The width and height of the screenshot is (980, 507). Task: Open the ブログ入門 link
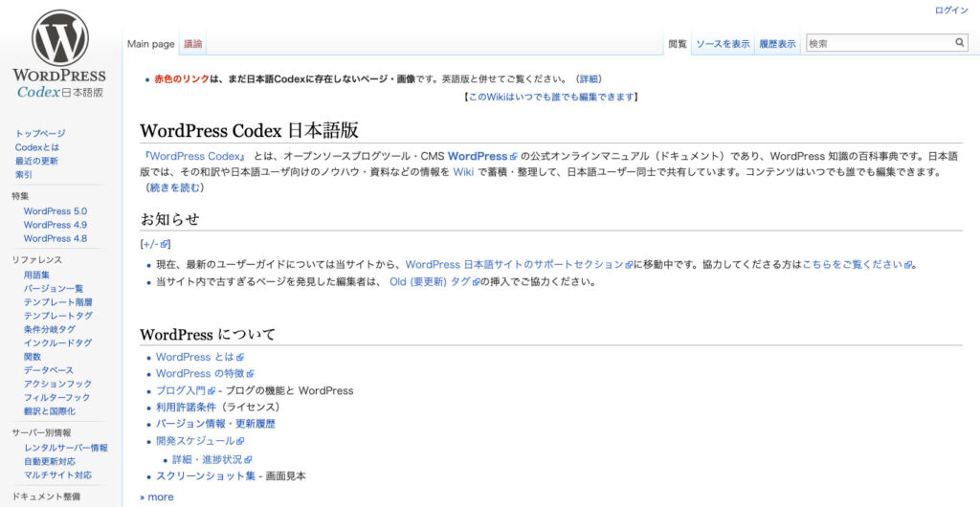click(185, 391)
